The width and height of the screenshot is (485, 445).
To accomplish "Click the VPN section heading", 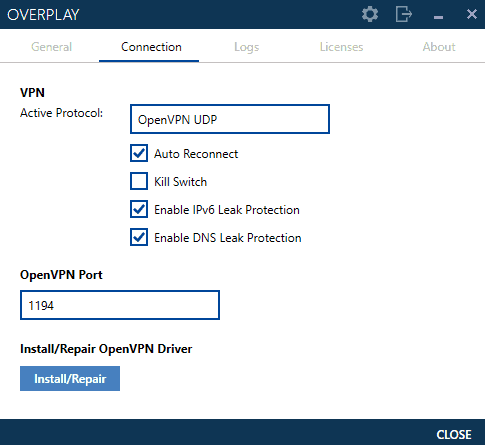I will [x=32, y=92].
